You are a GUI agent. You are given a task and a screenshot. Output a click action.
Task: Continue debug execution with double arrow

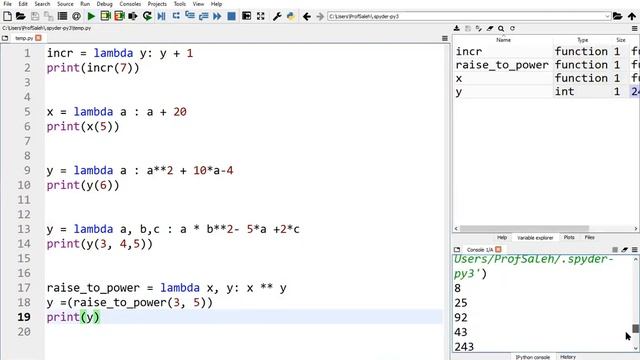click(x=217, y=16)
